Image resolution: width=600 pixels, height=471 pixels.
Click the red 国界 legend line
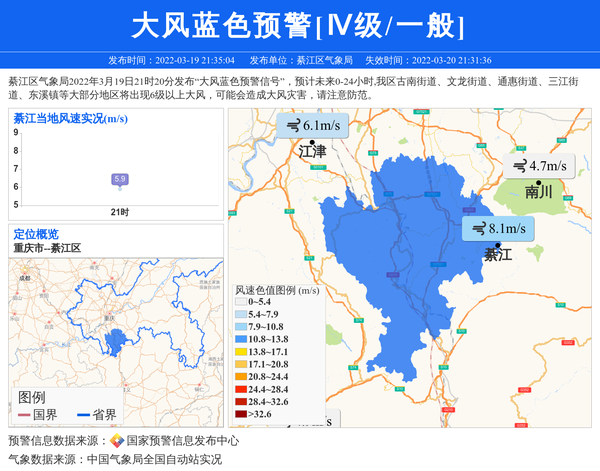[24, 415]
